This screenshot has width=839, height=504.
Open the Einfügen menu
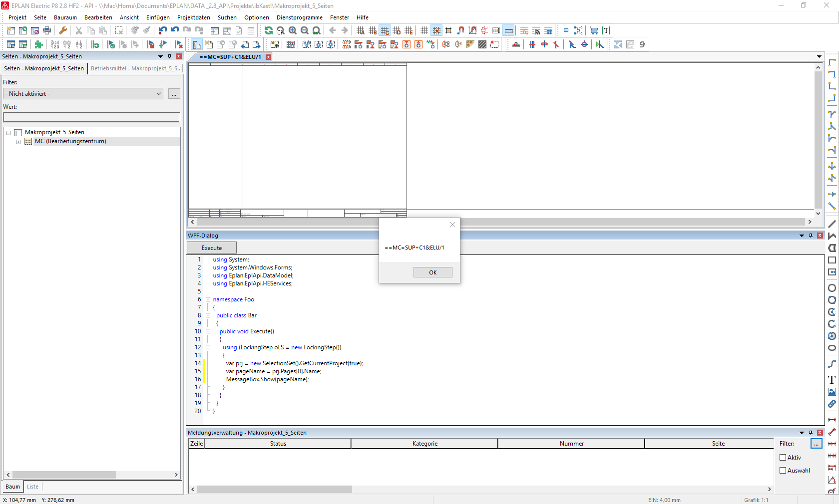158,17
